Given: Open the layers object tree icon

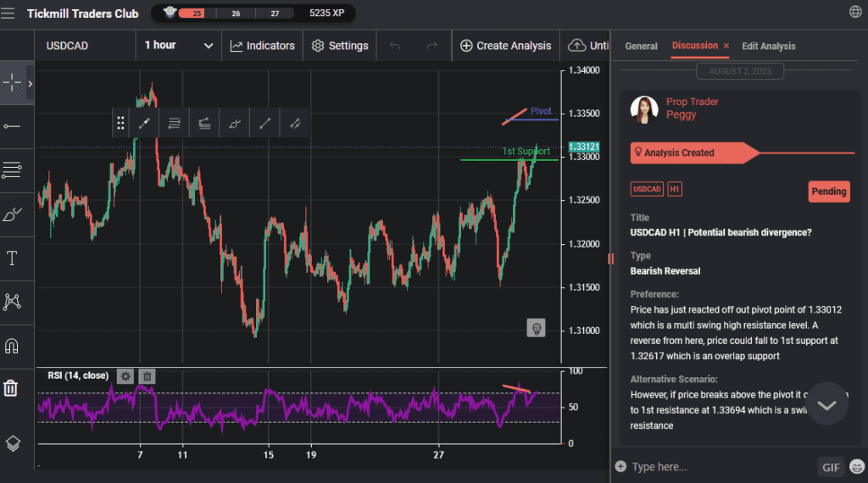Looking at the screenshot, I should (13, 443).
